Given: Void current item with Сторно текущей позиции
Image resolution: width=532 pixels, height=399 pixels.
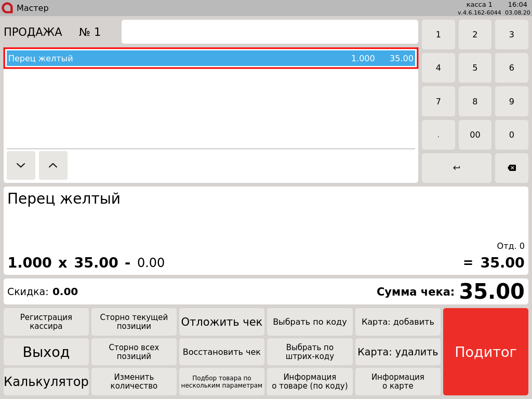Looking at the screenshot, I should tap(134, 322).
